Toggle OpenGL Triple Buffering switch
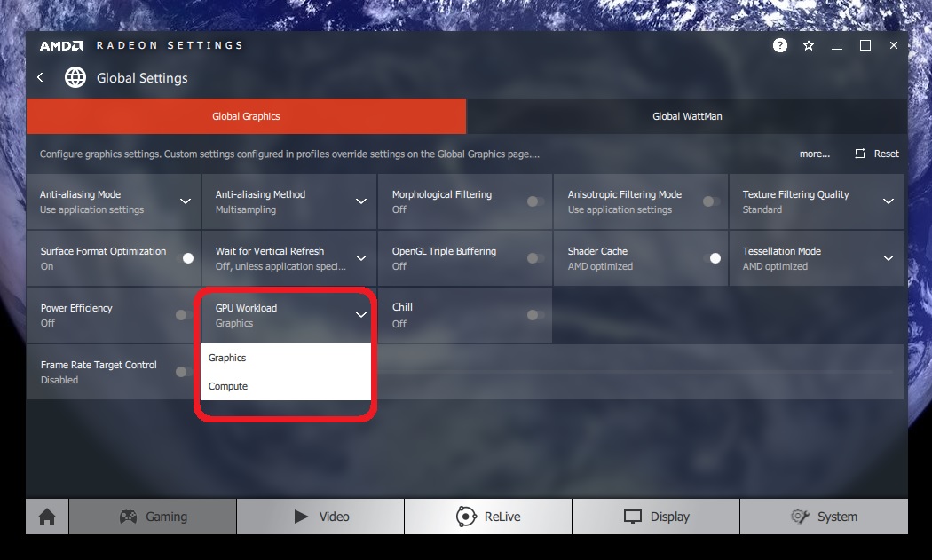Screen dimensions: 932x560 click(535, 258)
